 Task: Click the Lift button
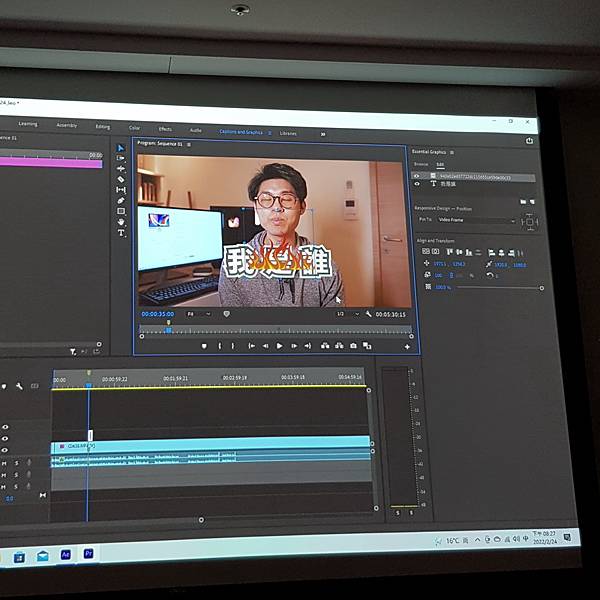(325, 346)
